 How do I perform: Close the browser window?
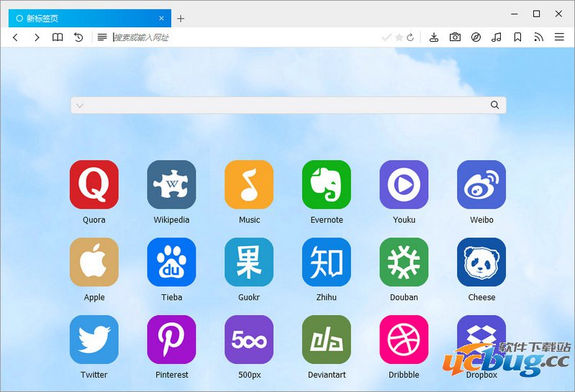click(558, 14)
